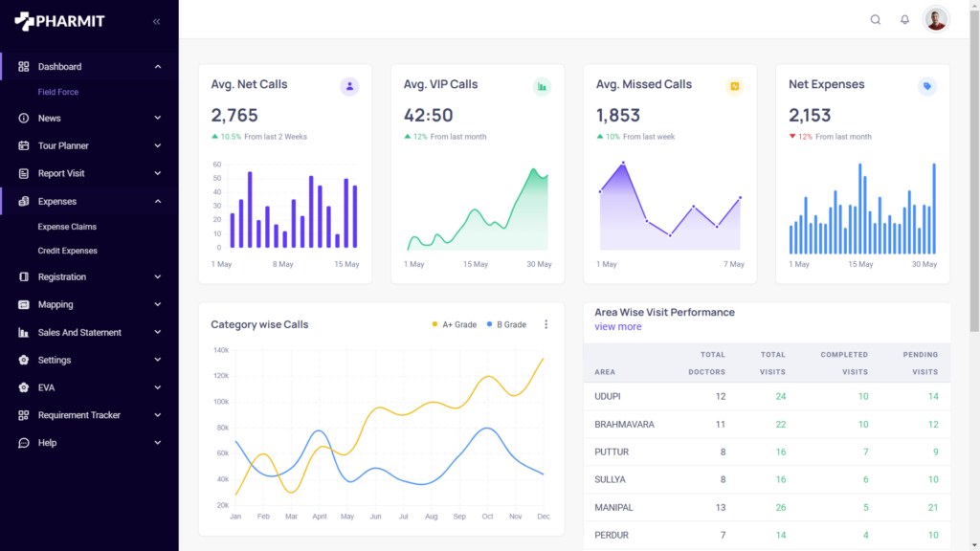Toggle the B Grade legend series
The height and width of the screenshot is (551, 980).
click(x=506, y=325)
